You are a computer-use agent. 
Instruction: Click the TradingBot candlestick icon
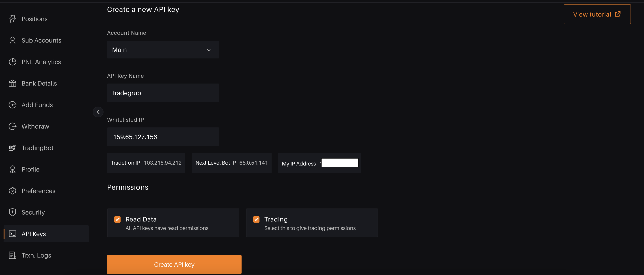[x=13, y=148]
